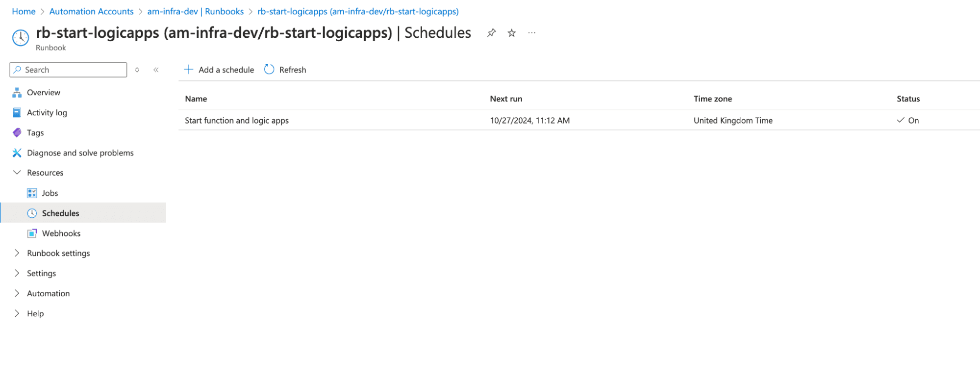Open Diagnose and solve problems
The image size is (980, 380).
(x=80, y=153)
